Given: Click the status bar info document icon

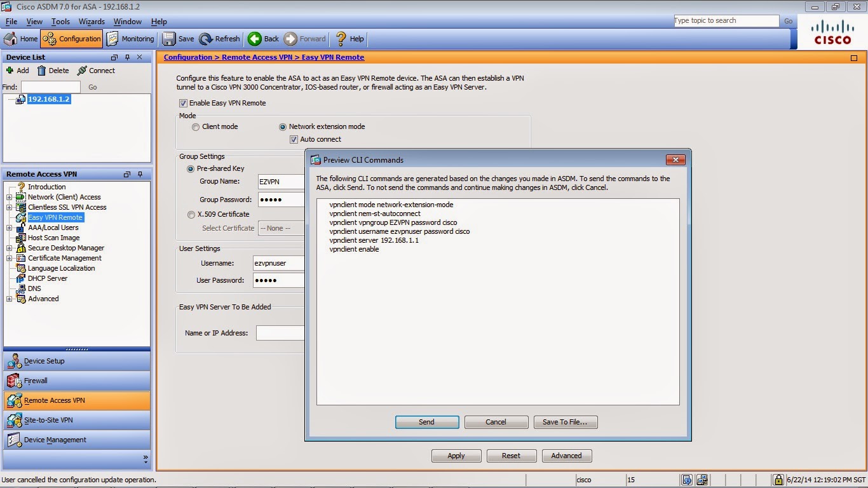Looking at the screenshot, I should coord(687,480).
